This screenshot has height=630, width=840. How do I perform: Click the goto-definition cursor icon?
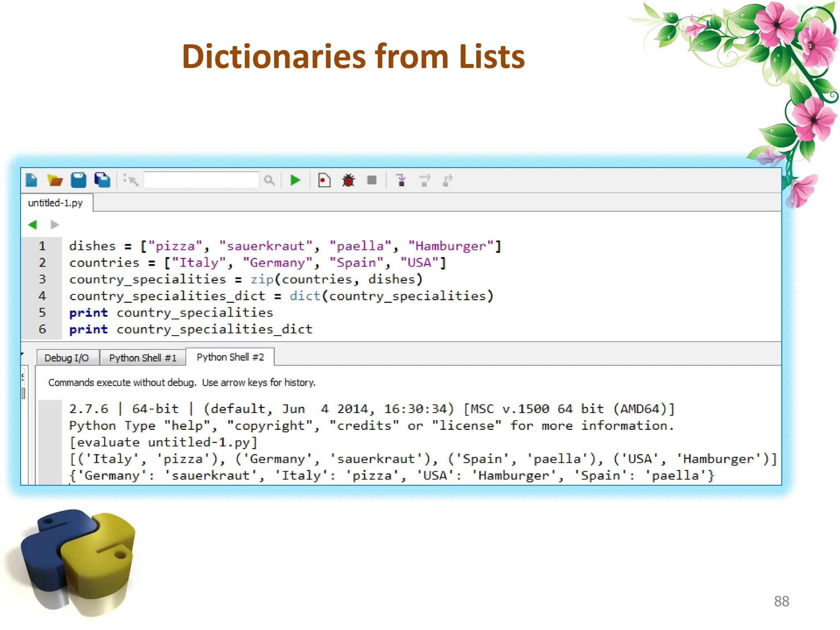tap(131, 180)
